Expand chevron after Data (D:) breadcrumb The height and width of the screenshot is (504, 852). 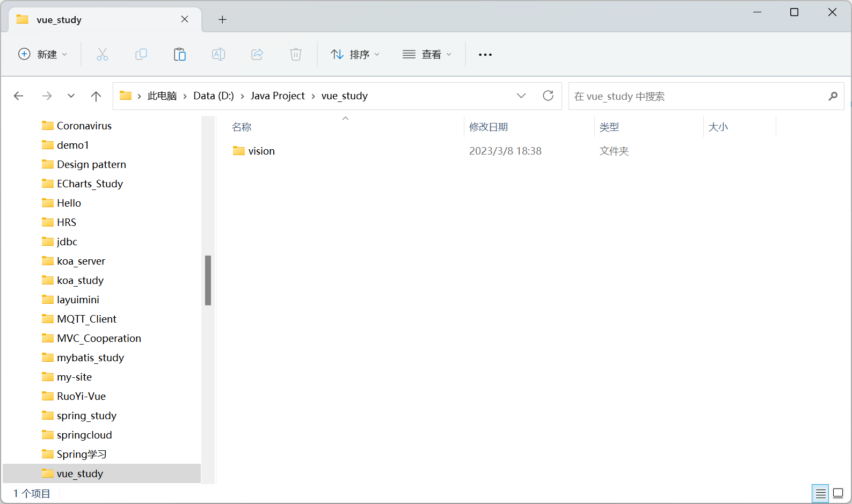click(242, 96)
